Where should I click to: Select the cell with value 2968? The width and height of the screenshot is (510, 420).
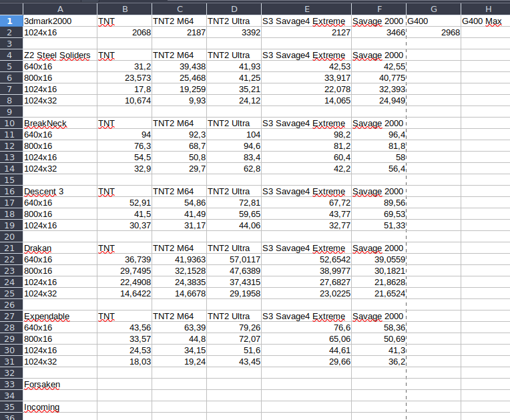[433, 33]
